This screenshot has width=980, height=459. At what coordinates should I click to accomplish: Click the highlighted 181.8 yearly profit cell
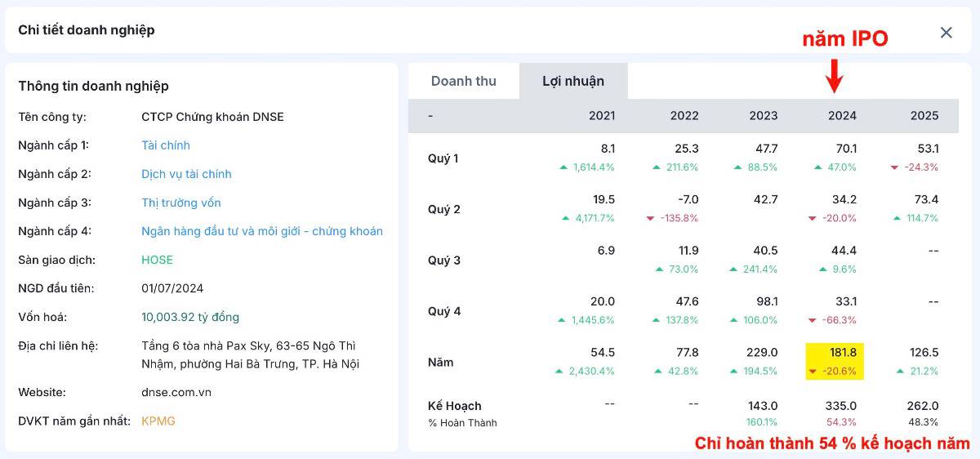pos(842,353)
